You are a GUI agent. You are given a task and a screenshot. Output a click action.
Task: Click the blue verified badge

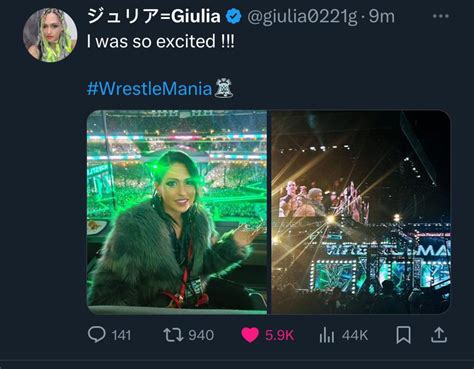tap(234, 16)
